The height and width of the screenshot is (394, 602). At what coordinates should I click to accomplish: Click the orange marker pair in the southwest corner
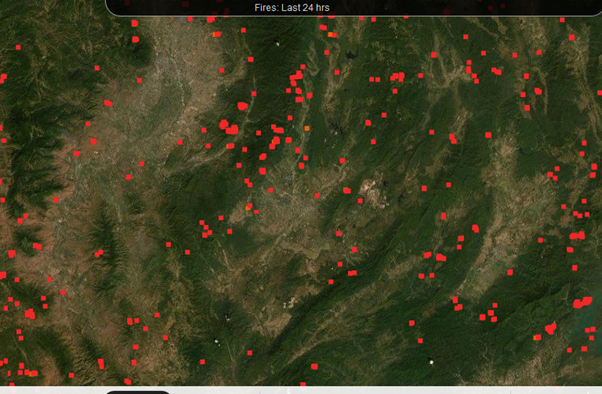33,373
